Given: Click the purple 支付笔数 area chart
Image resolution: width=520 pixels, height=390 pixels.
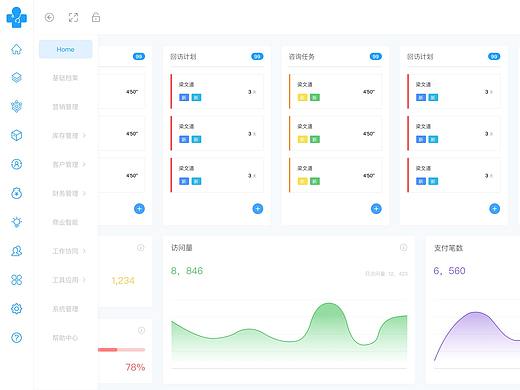Looking at the screenshot, I should click(x=477, y=337).
